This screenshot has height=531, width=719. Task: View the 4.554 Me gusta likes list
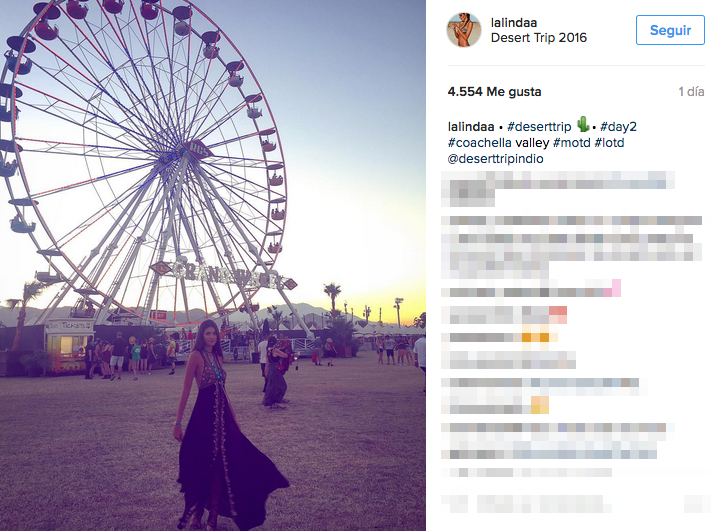(494, 92)
